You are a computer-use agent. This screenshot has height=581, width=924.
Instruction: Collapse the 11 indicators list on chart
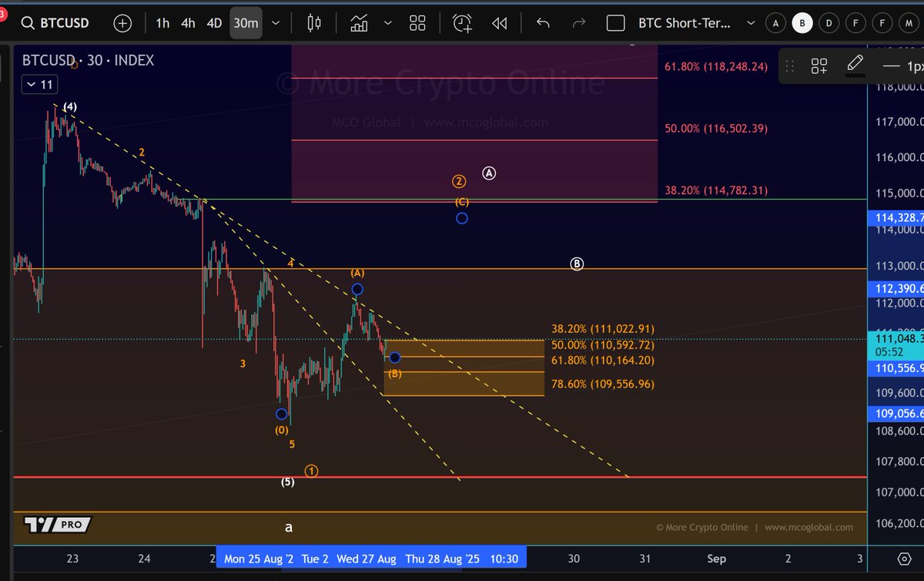(38, 84)
